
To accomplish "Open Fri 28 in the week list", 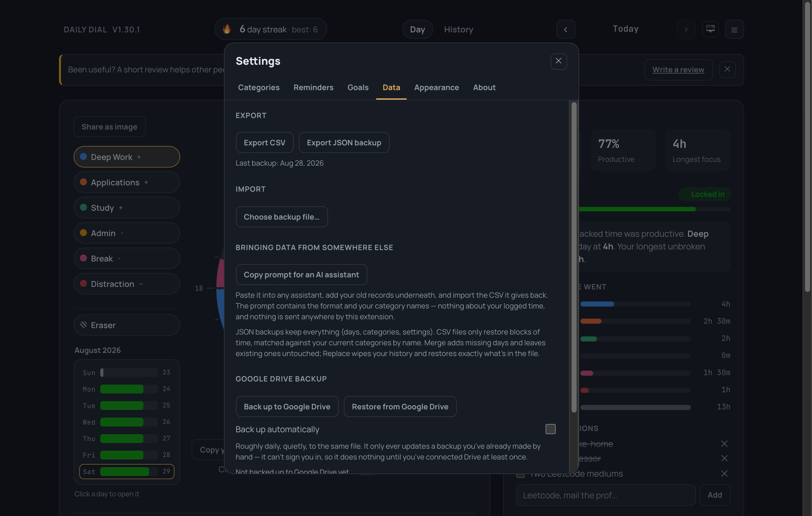I will pos(127,455).
